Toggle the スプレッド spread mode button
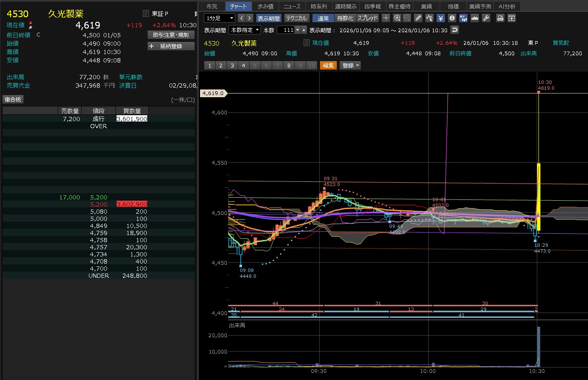Screen dimensions: 588x380 tap(367, 18)
